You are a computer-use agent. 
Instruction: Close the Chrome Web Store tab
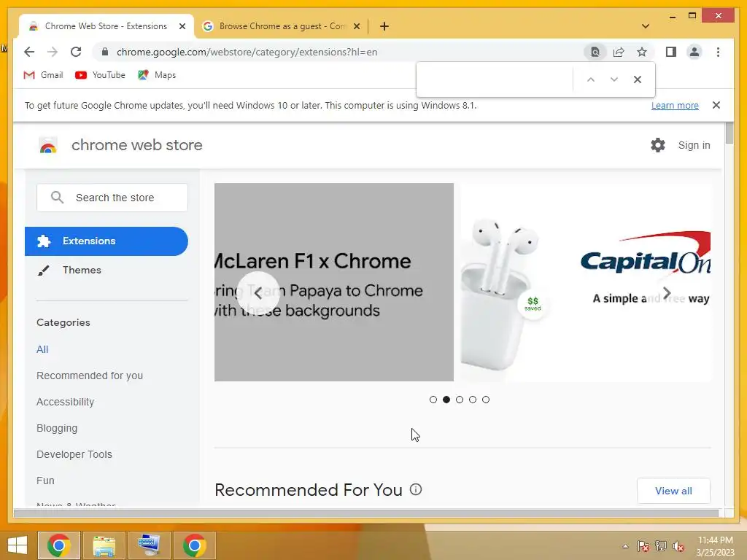[x=182, y=26]
